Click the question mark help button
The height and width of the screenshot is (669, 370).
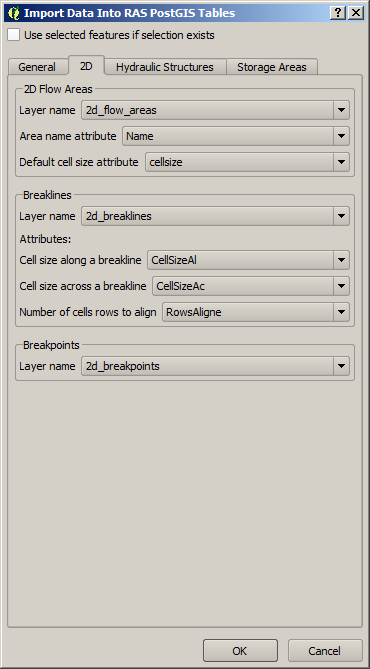337,13
